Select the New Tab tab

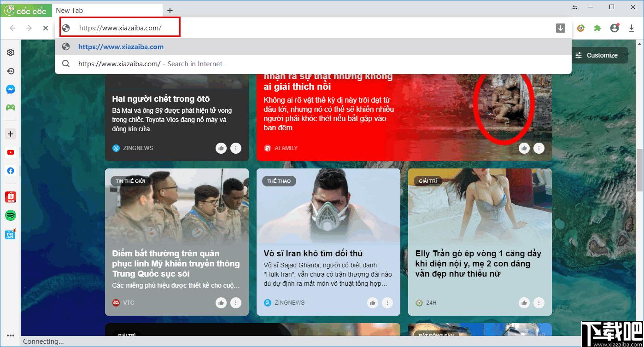[x=107, y=10]
